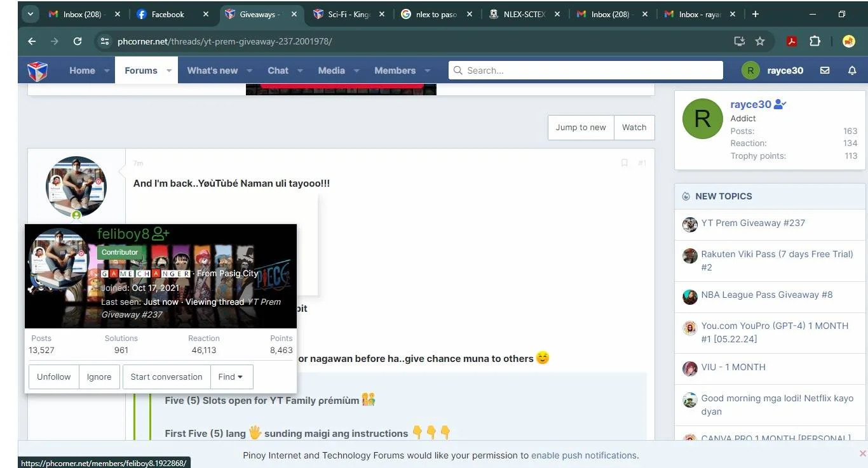
Task: Expand the Home menu dropdown arrow
Action: click(x=107, y=70)
